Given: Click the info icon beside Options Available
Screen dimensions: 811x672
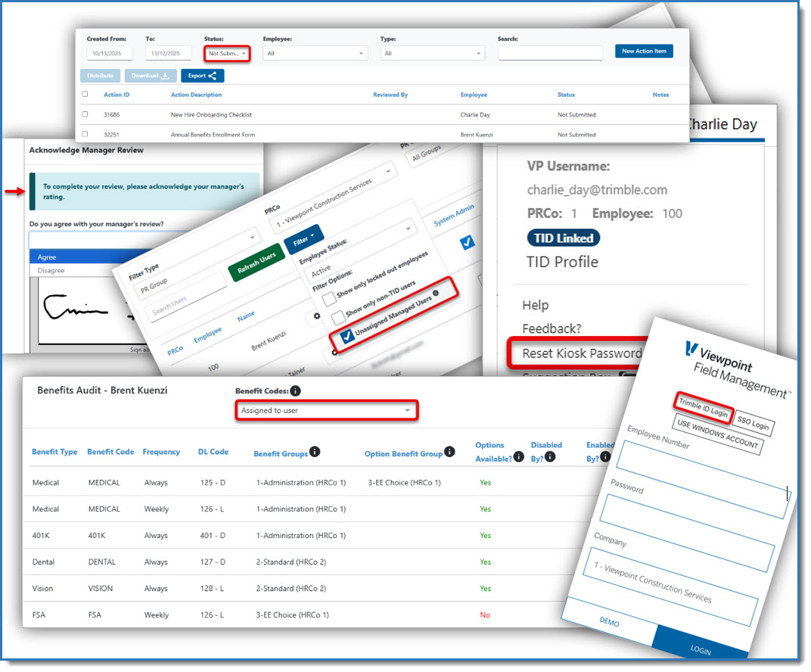Looking at the screenshot, I should [519, 457].
